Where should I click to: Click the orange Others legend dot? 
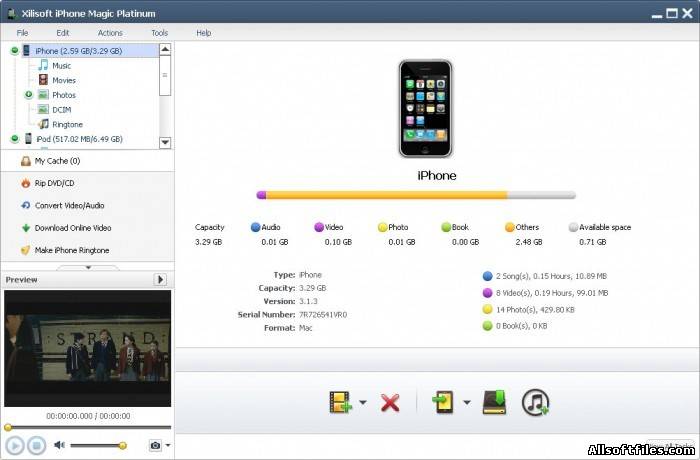tap(509, 227)
